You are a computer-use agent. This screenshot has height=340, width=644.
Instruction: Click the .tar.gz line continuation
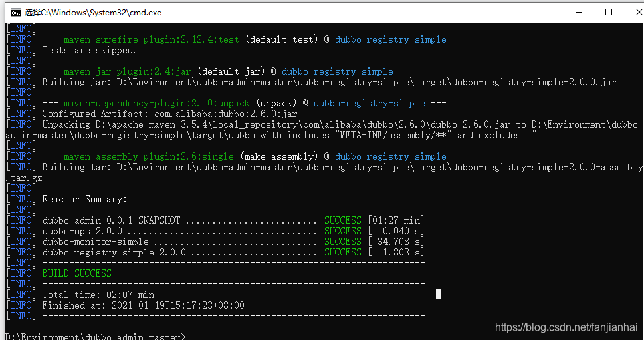24,178
